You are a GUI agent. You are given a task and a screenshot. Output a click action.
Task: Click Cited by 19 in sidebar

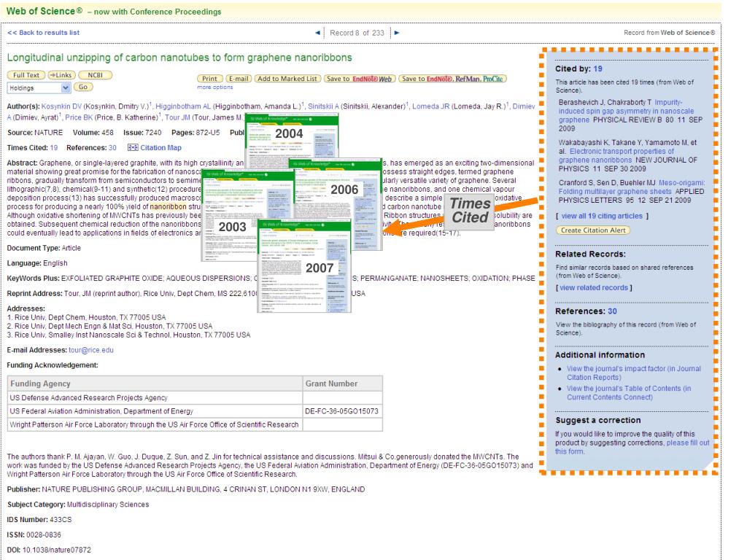point(597,69)
